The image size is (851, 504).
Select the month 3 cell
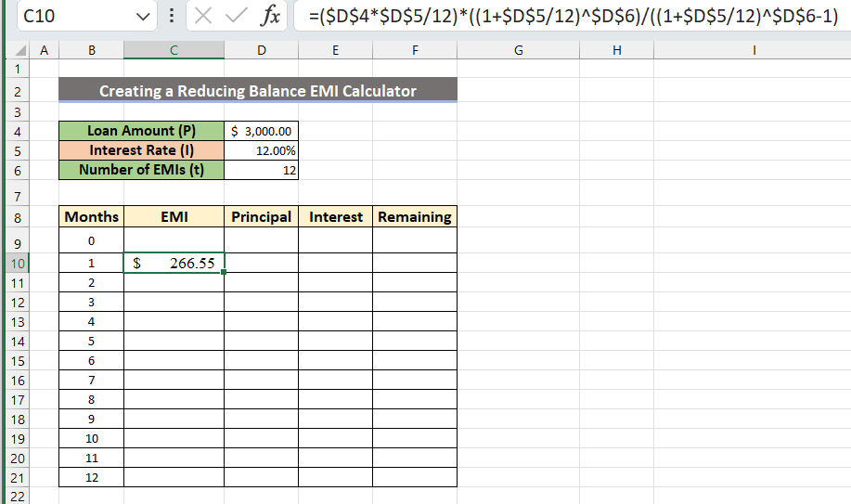pyautogui.click(x=91, y=302)
